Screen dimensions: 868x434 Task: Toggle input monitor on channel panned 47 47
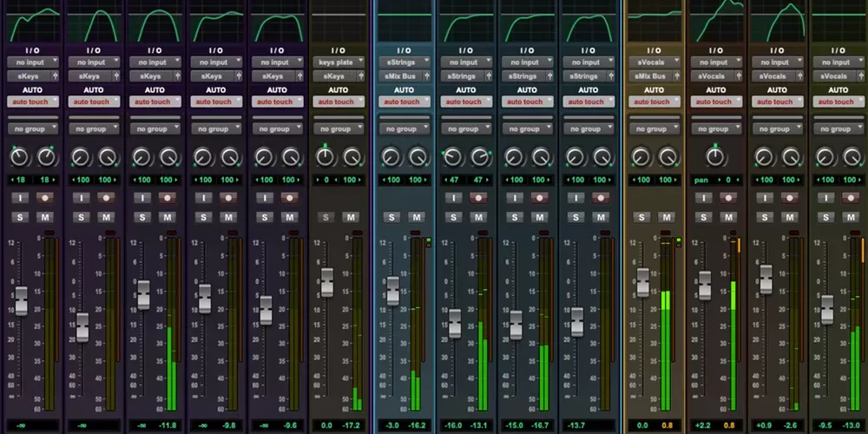click(x=453, y=198)
